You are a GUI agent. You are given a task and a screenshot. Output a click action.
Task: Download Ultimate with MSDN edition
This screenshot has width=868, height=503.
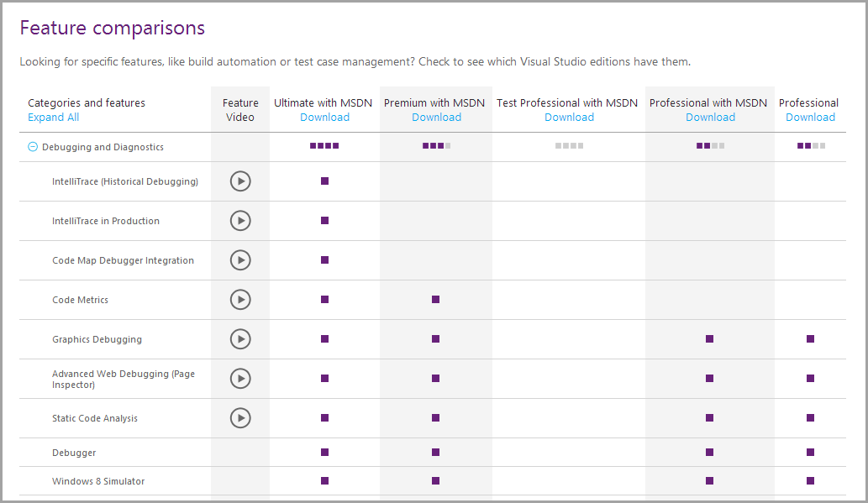click(324, 118)
